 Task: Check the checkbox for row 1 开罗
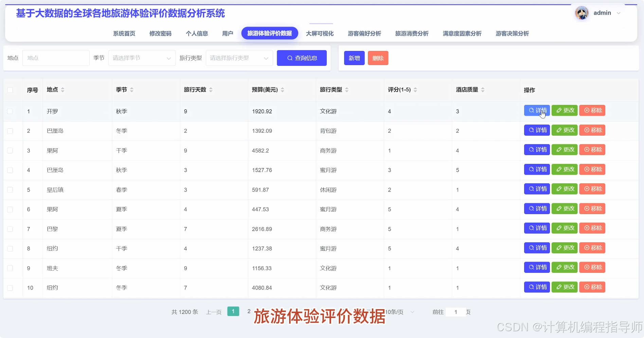(10, 111)
